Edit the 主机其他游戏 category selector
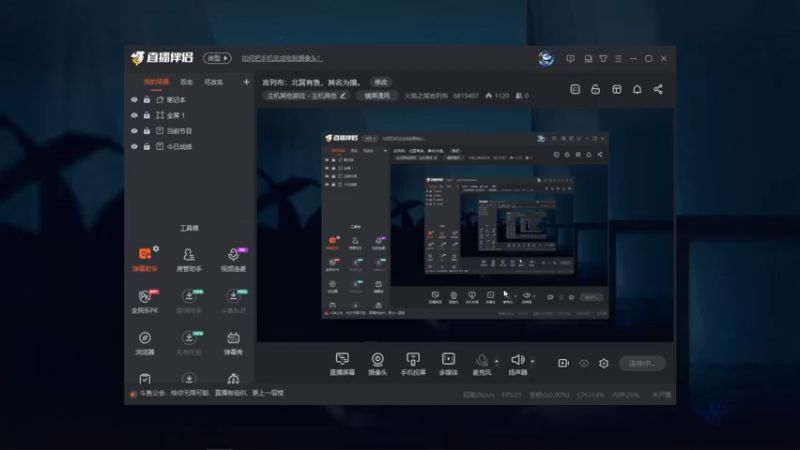The width and height of the screenshot is (800, 450). tap(306, 95)
